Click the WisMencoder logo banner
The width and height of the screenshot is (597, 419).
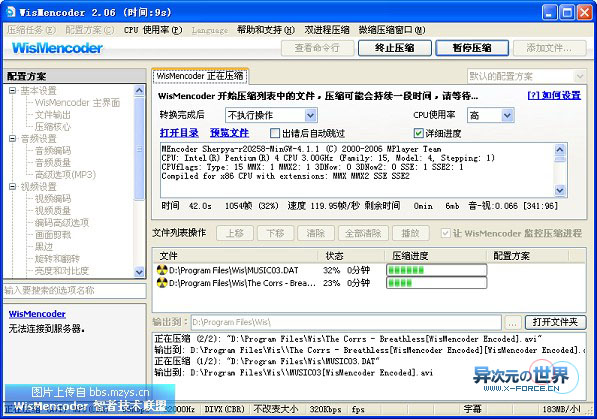[57, 48]
